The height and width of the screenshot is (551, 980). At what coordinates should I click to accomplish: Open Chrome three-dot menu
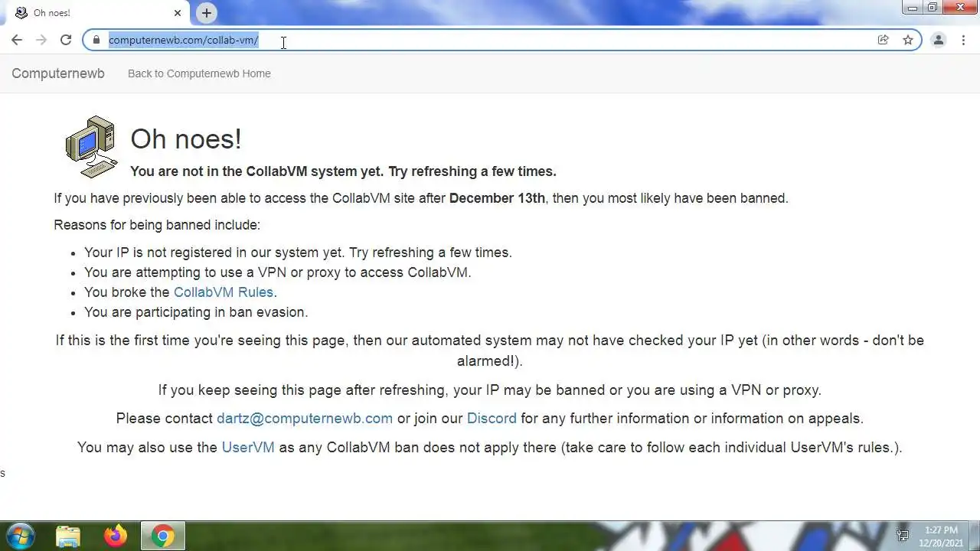pos(963,40)
